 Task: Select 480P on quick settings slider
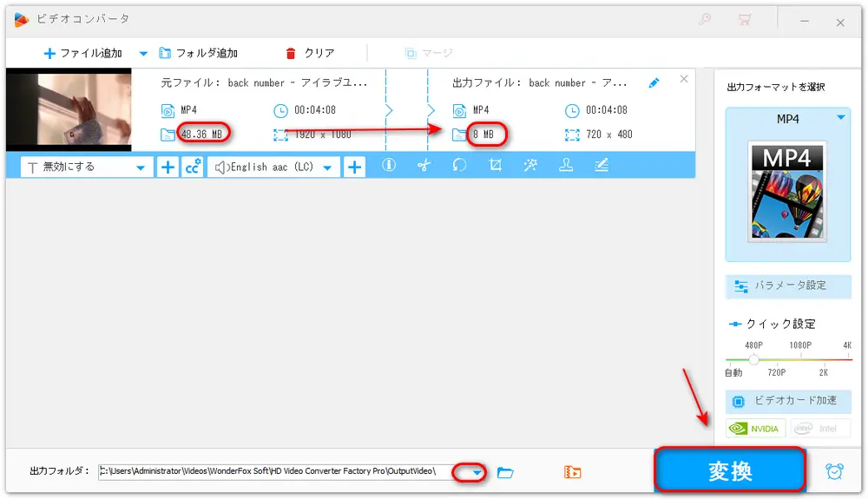[753, 345]
